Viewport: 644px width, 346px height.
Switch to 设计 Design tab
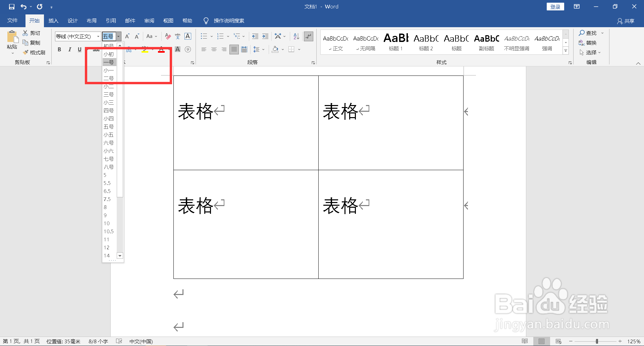point(72,20)
